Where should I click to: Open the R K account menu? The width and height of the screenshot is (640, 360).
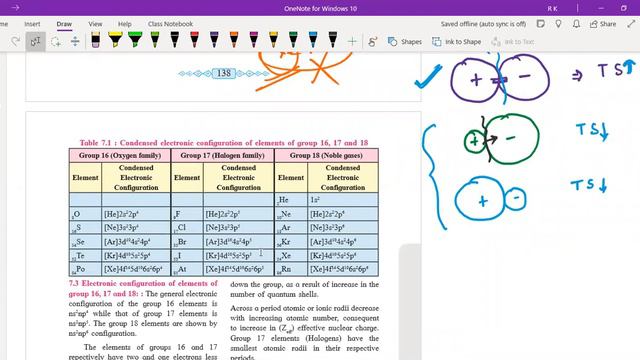point(553,8)
